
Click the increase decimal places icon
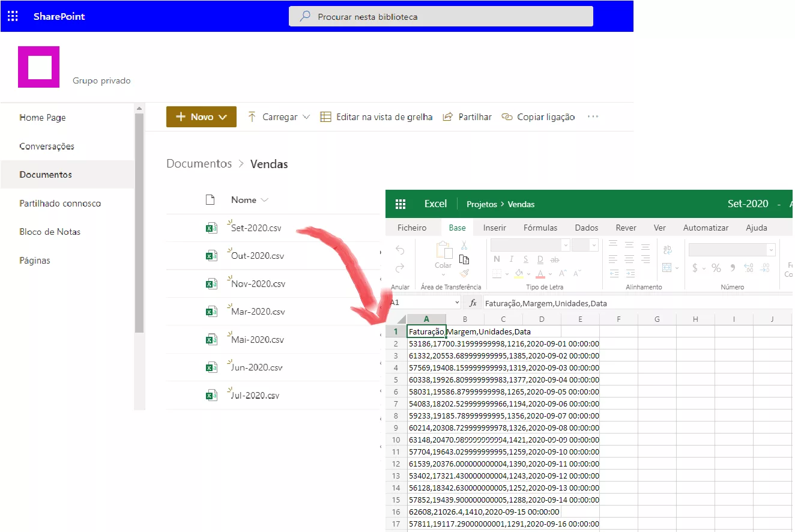(748, 268)
